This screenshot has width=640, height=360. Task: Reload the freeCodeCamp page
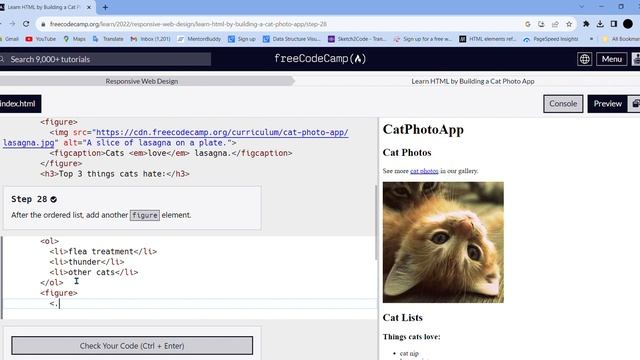click(x=26, y=24)
